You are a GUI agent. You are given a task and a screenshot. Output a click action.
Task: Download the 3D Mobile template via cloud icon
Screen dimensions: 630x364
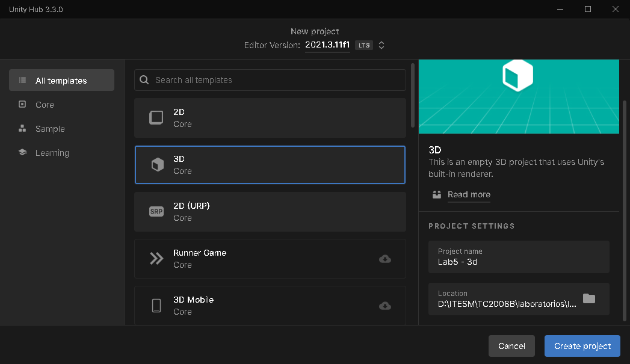[385, 306]
